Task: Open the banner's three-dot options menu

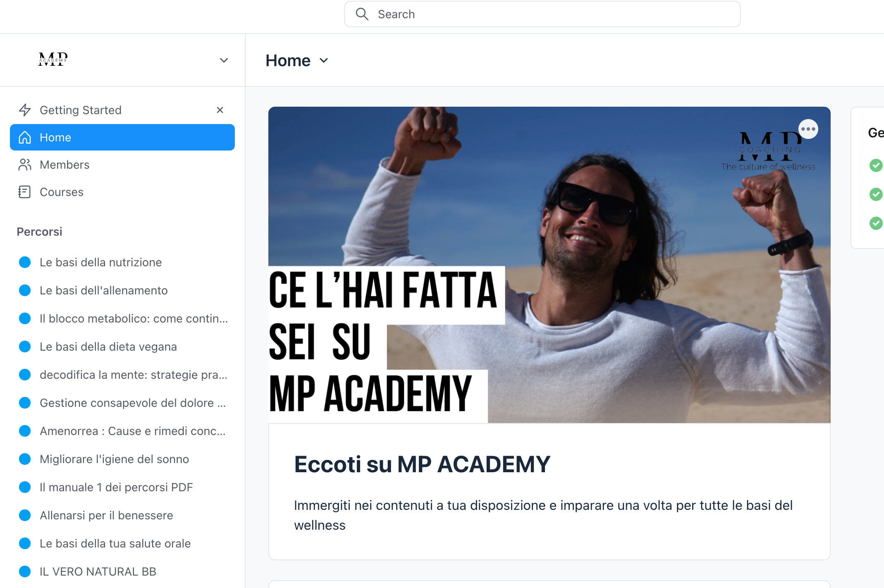Action: (x=808, y=129)
